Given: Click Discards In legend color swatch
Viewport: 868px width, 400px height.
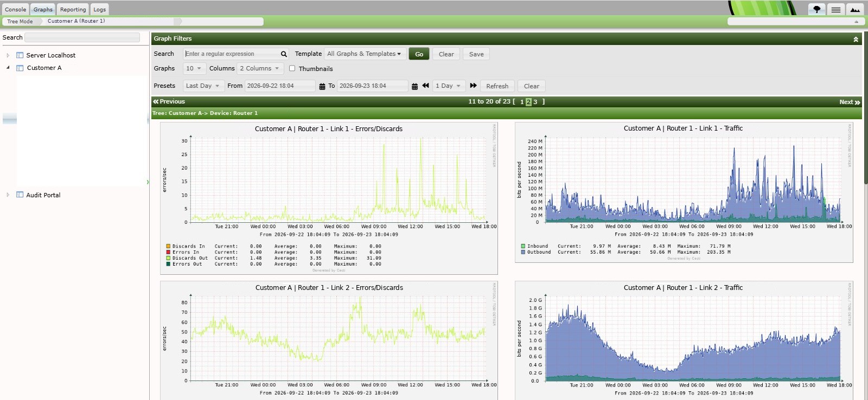Looking at the screenshot, I should tap(168, 246).
